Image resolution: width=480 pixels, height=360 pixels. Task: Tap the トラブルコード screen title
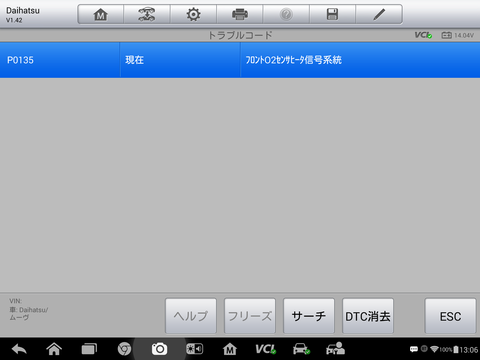point(240,35)
